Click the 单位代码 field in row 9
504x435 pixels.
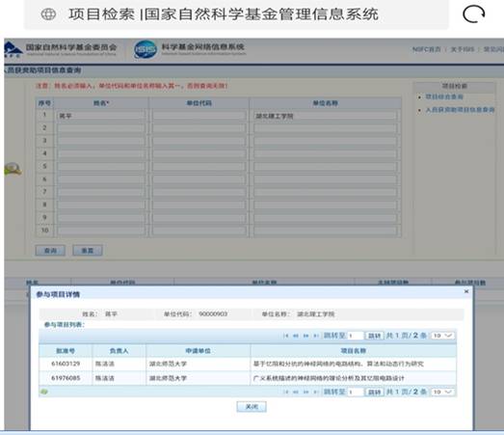coord(199,218)
